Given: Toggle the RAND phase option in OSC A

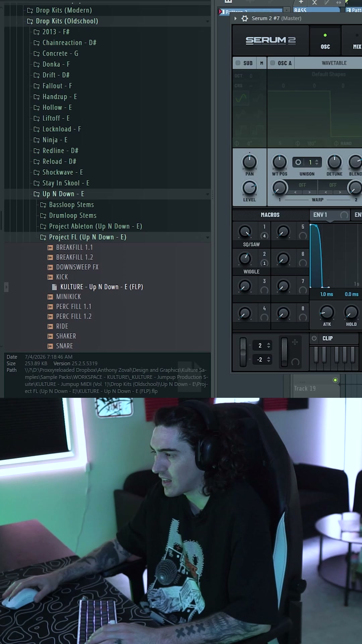Looking at the screenshot, I should [x=343, y=144].
